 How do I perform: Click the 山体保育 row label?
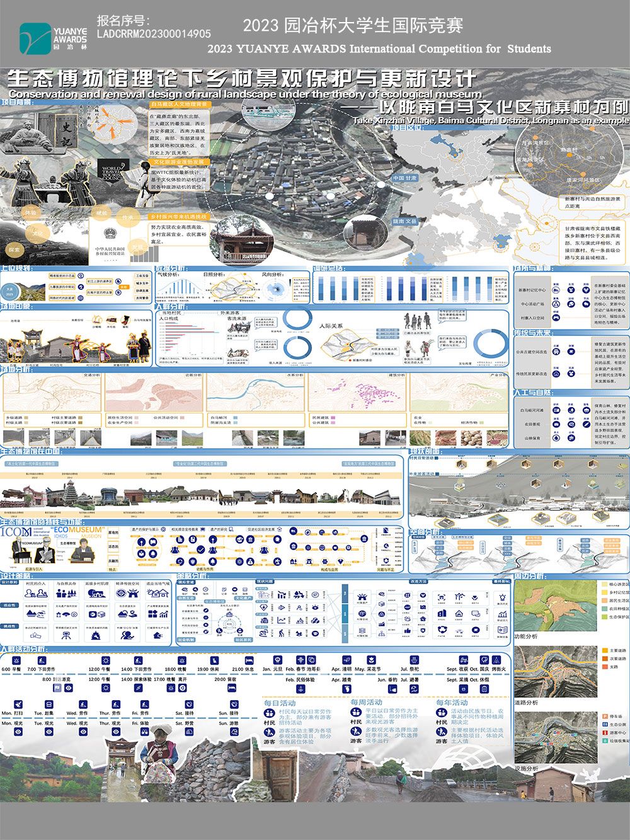pyautogui.click(x=532, y=439)
